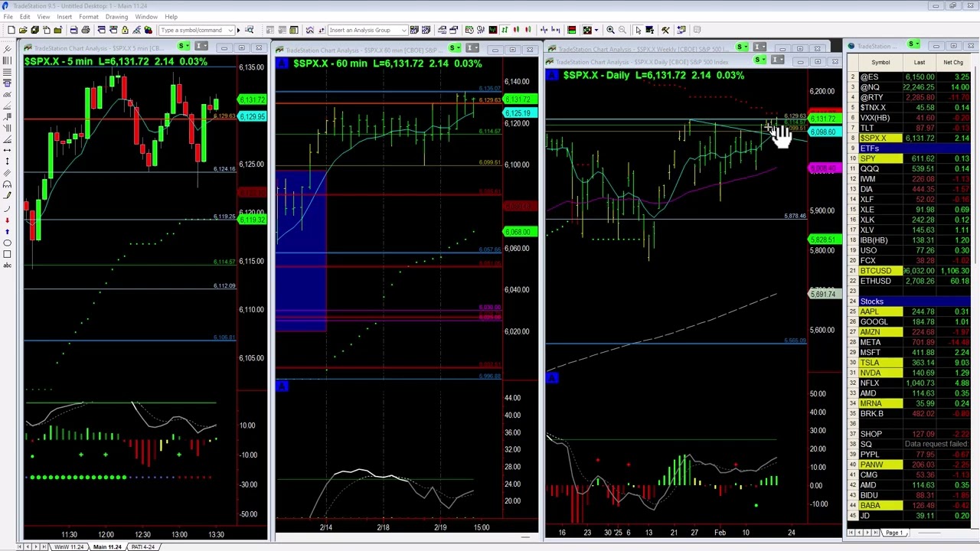980x551 pixels.
Task: Click the Print icon in the toolbar
Action: click(x=85, y=30)
